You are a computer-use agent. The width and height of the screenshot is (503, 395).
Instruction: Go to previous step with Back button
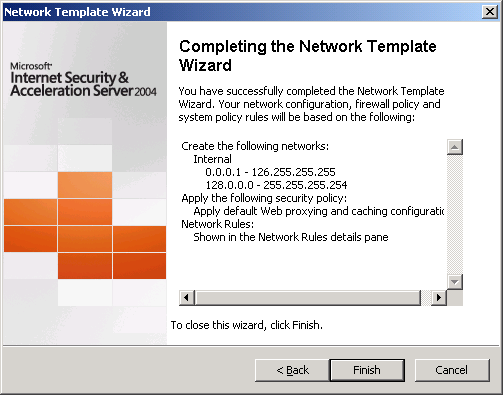(x=292, y=370)
